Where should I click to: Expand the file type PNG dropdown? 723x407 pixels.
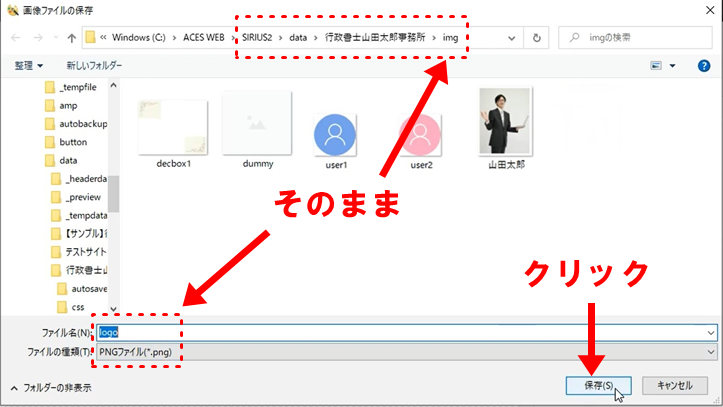pos(710,352)
